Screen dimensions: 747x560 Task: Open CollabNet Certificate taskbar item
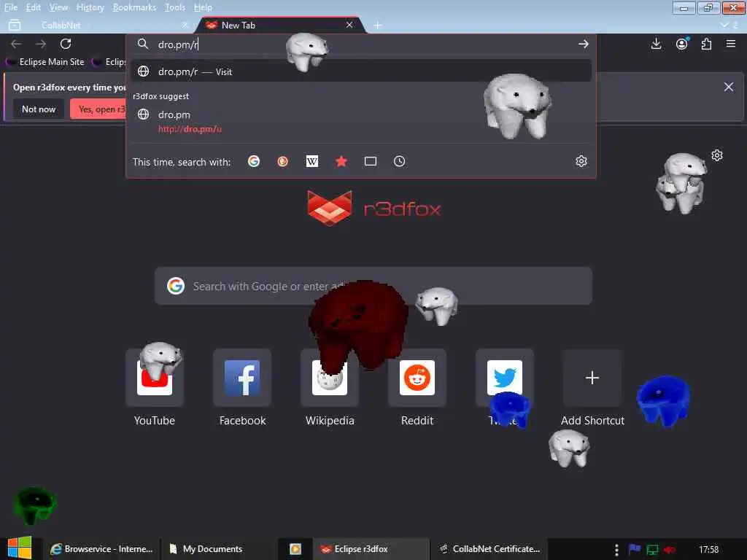click(489, 548)
